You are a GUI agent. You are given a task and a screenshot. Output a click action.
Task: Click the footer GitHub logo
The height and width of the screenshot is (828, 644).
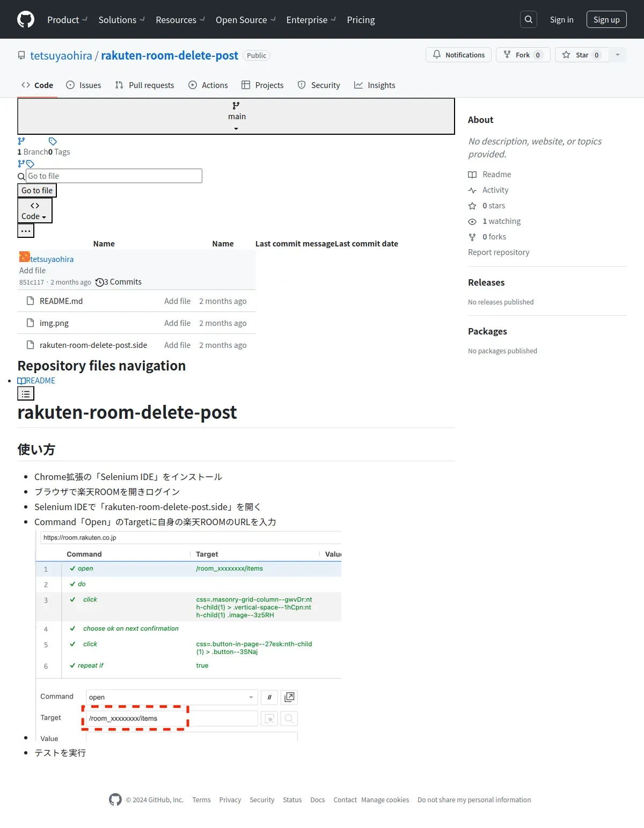tap(115, 800)
